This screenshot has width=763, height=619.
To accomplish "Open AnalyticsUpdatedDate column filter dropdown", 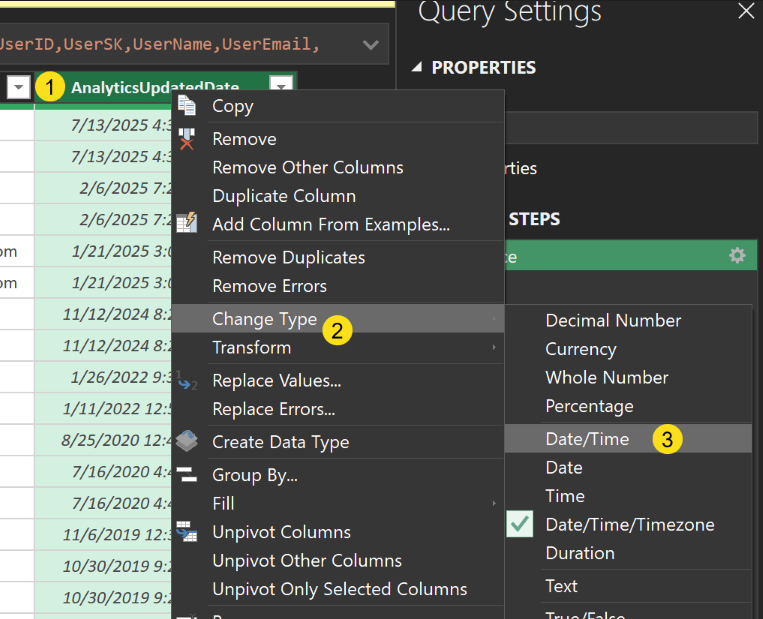I will [x=281, y=85].
